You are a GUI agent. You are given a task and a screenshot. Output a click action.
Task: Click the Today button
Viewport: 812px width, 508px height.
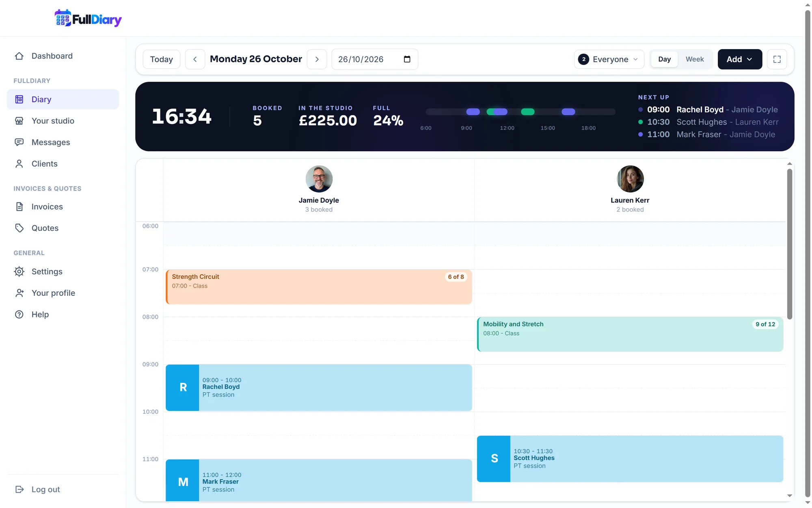(x=162, y=59)
